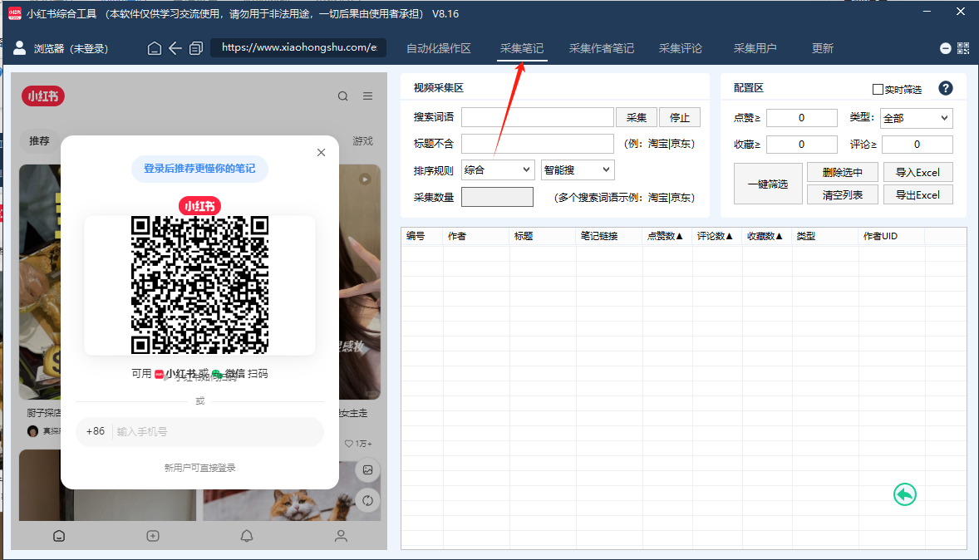
Task: Minimize the 小红书综合工具 window
Action: [927, 12]
